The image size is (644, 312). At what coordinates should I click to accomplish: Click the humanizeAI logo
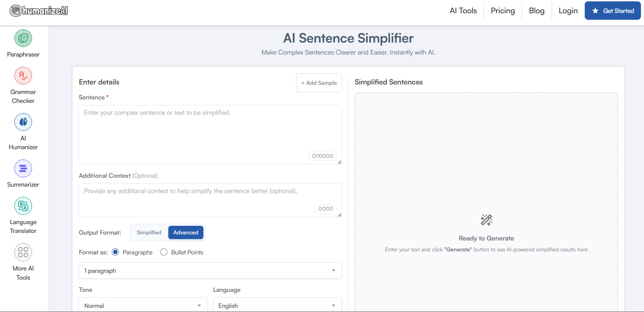click(39, 11)
